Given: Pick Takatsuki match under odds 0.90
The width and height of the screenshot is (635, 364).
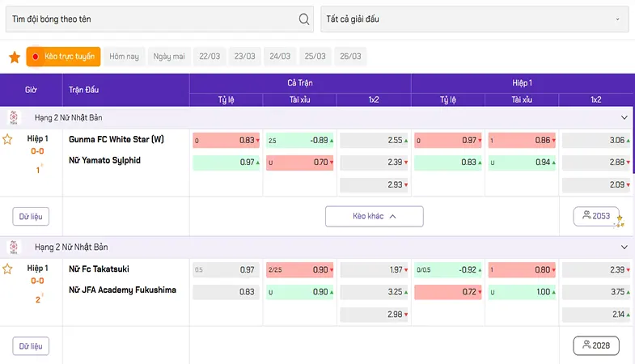Looking at the screenshot, I should point(299,292).
